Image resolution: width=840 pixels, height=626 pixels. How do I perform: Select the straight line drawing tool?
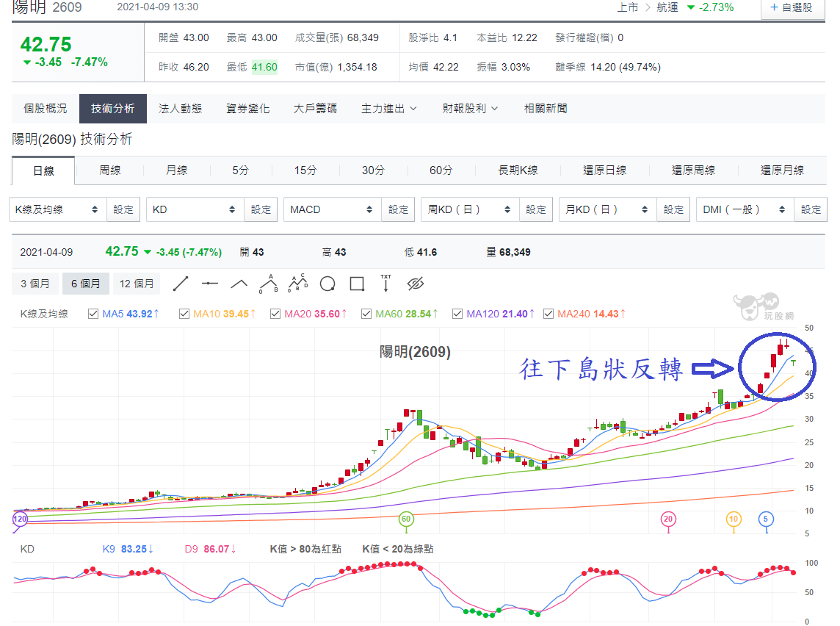181,284
